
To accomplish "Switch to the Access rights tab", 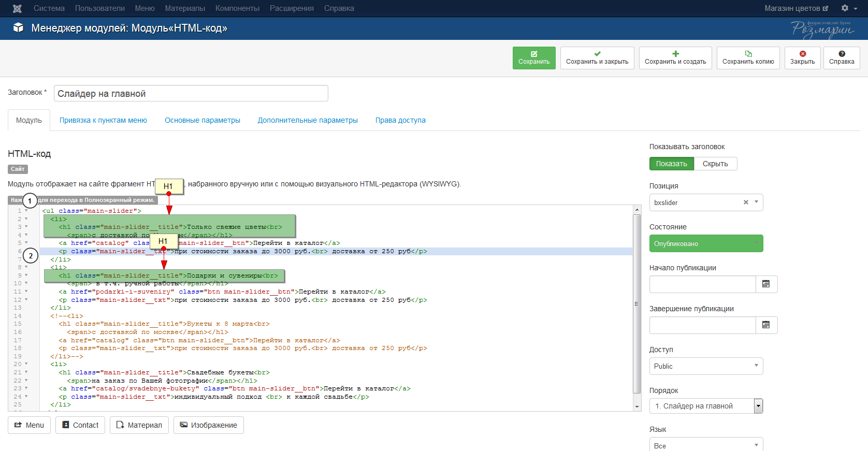I will [x=400, y=120].
